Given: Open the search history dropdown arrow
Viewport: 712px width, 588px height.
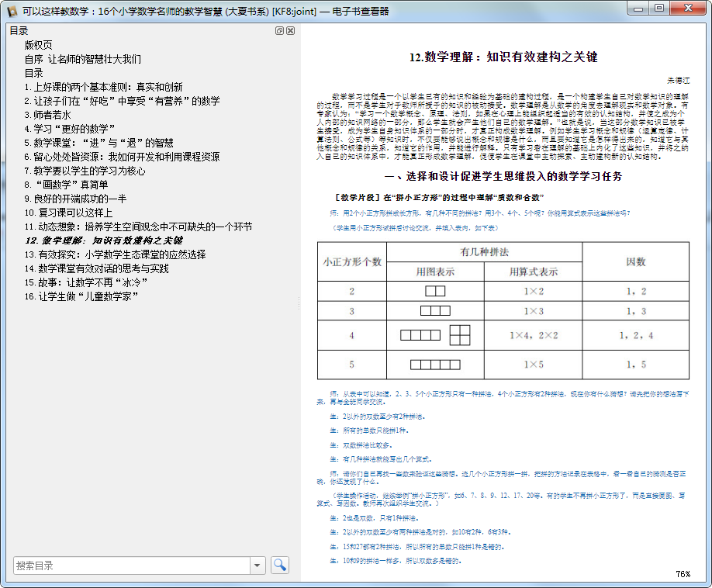Looking at the screenshot, I should click(x=257, y=566).
